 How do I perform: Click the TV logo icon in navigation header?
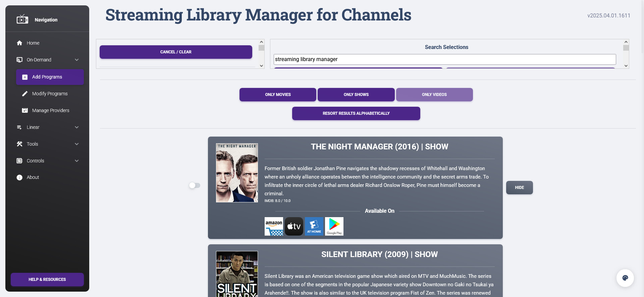pos(22,19)
